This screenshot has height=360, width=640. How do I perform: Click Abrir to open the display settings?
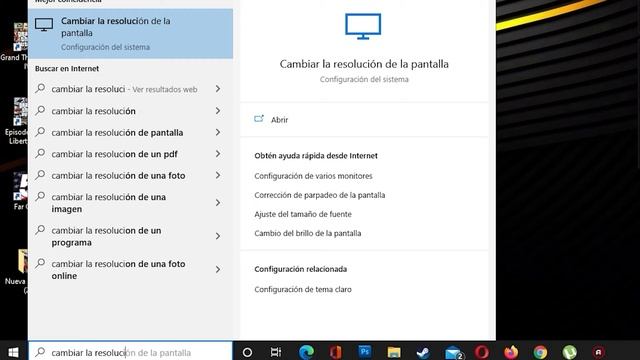(x=280, y=120)
